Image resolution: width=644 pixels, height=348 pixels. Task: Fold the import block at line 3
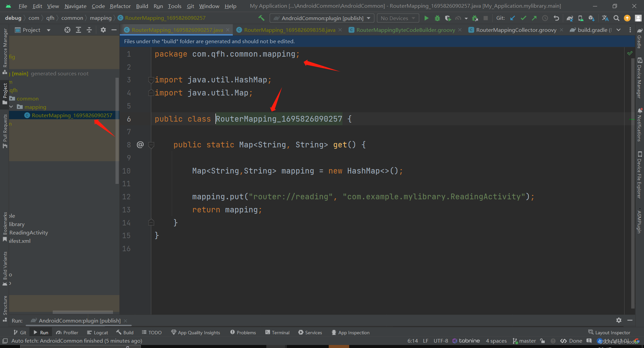pyautogui.click(x=151, y=80)
